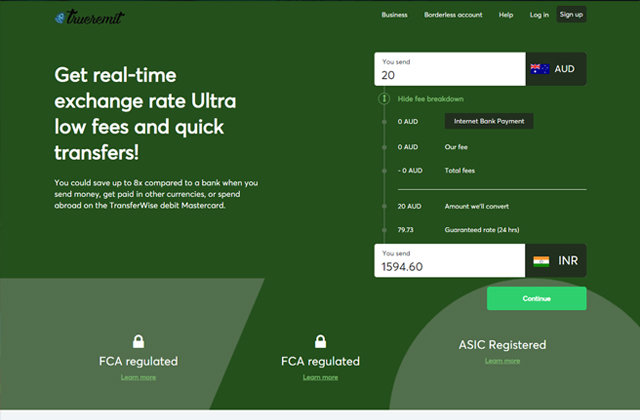The width and height of the screenshot is (640, 420).
Task: Open Learn more under the leftmost FCA regulated
Action: [138, 377]
